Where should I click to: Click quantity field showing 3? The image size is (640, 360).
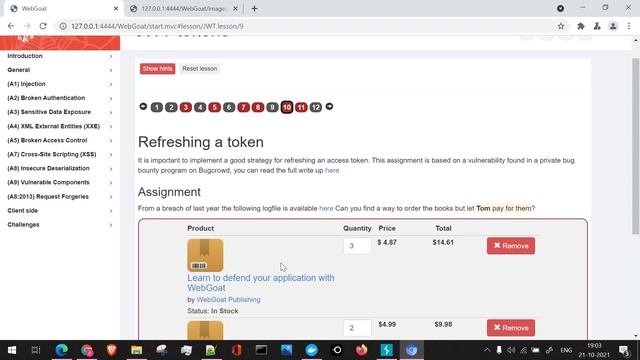pos(357,246)
